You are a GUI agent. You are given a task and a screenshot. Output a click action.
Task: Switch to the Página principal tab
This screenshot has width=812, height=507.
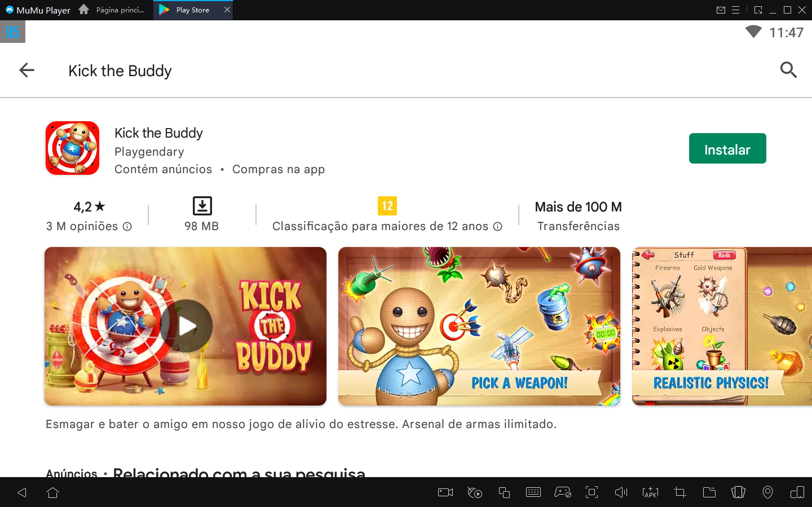click(x=113, y=10)
